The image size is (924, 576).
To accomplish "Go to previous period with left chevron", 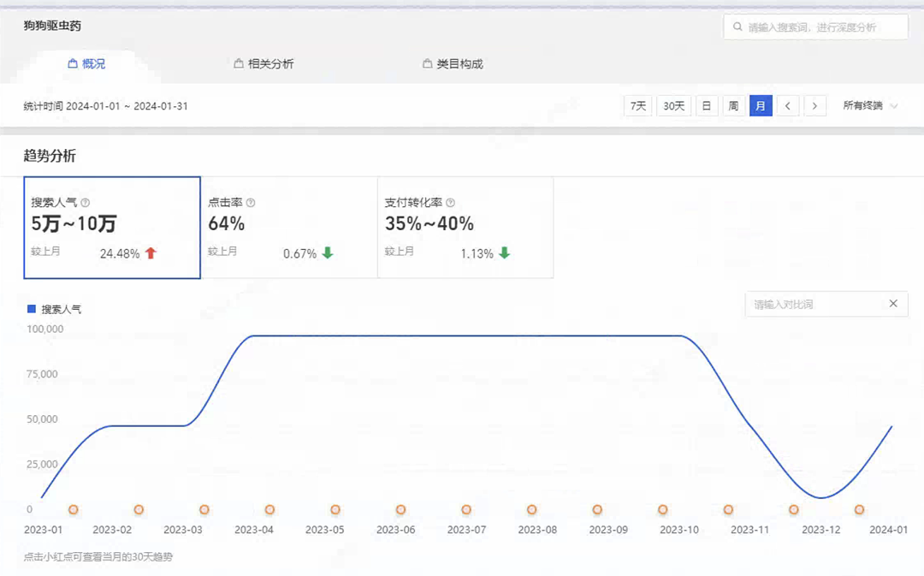I will [788, 106].
